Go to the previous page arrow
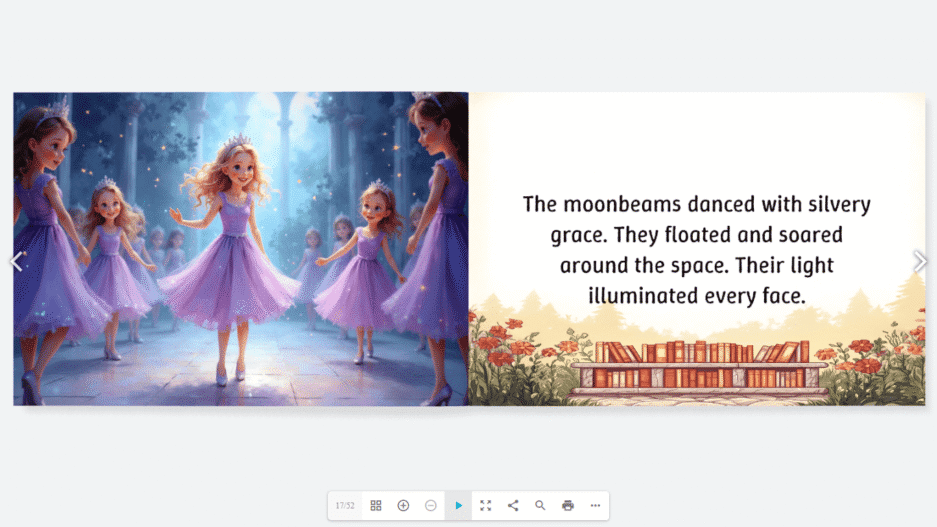The width and height of the screenshot is (937, 527). pos(17,261)
